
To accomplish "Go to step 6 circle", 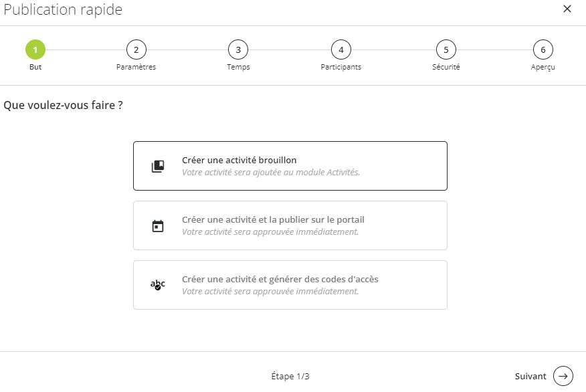I will click(x=543, y=50).
